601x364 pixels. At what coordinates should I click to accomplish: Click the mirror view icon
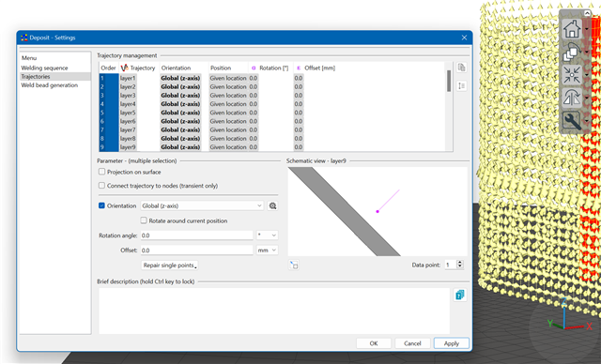tap(572, 98)
